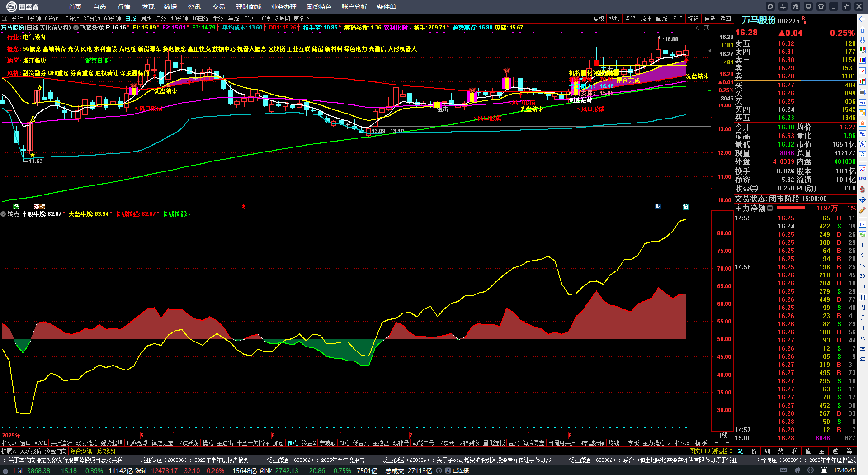This screenshot has height=475, width=868.
Task: Open the 账户分析 menu
Action: 354,7
